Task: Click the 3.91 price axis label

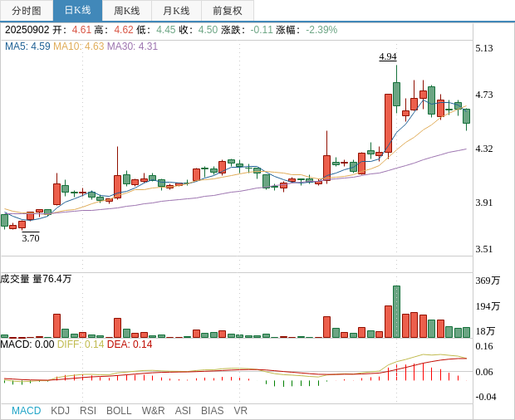Action: coord(484,203)
